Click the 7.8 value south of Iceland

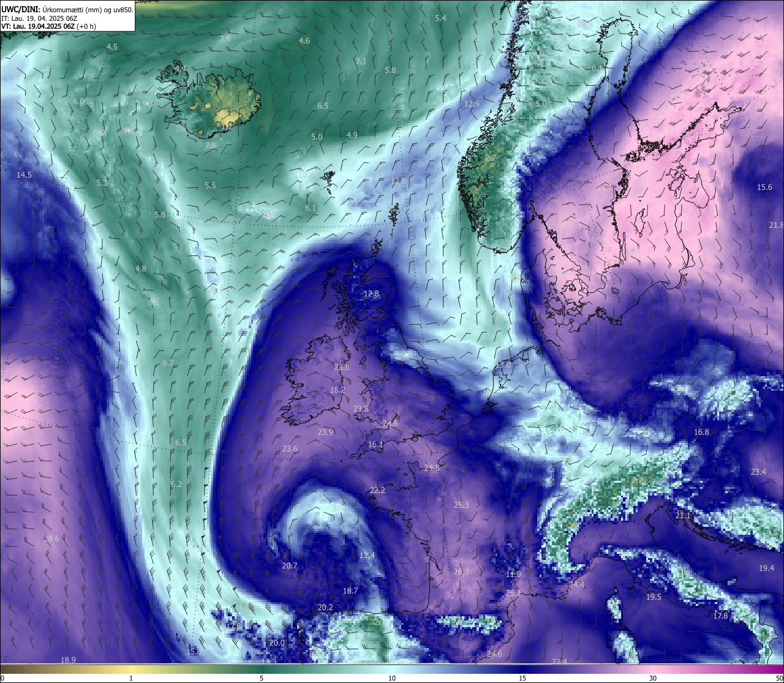(210, 146)
